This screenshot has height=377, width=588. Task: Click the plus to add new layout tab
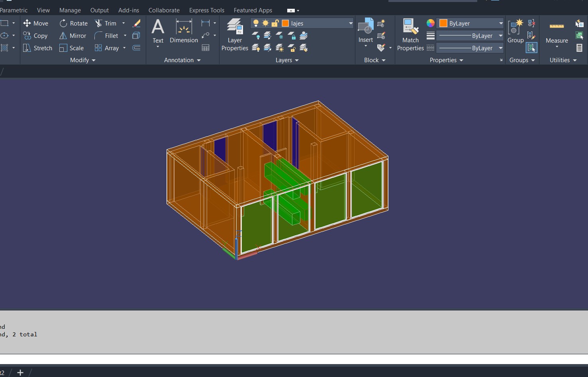(20, 373)
